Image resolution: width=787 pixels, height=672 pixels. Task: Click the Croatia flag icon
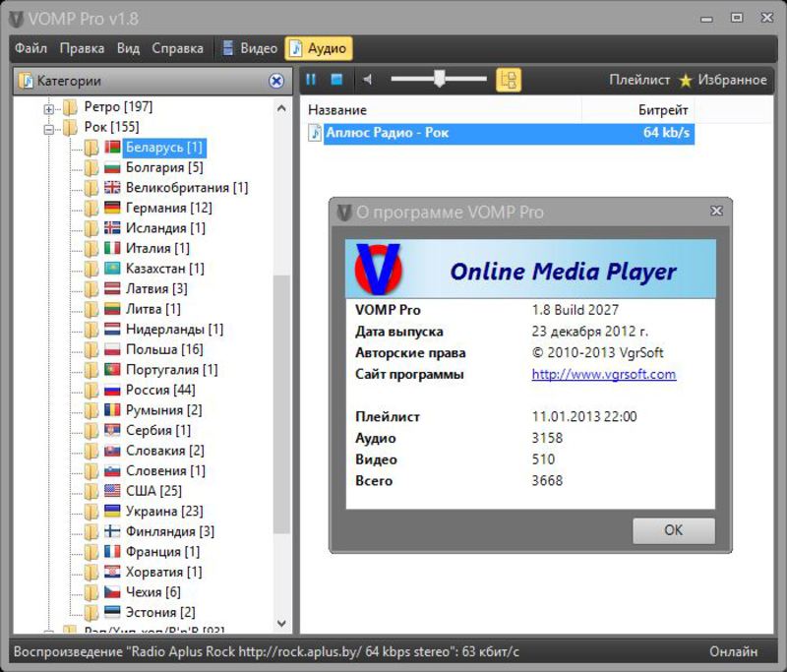tap(112, 572)
